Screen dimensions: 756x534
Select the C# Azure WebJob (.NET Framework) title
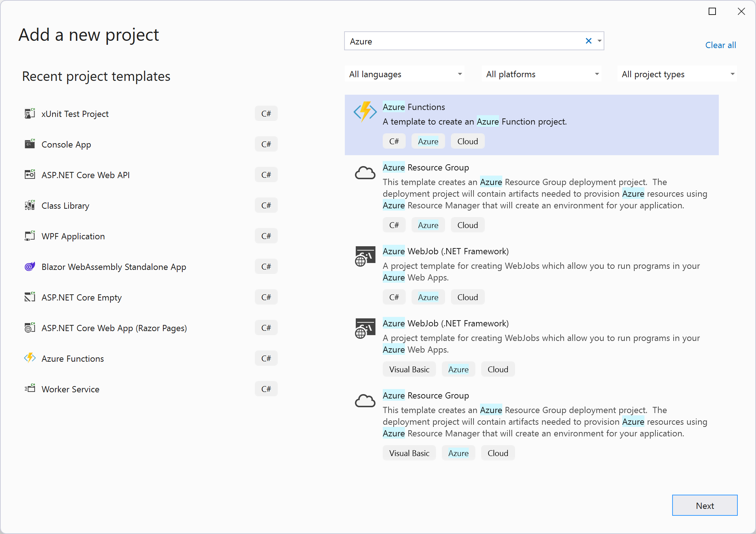pos(445,251)
